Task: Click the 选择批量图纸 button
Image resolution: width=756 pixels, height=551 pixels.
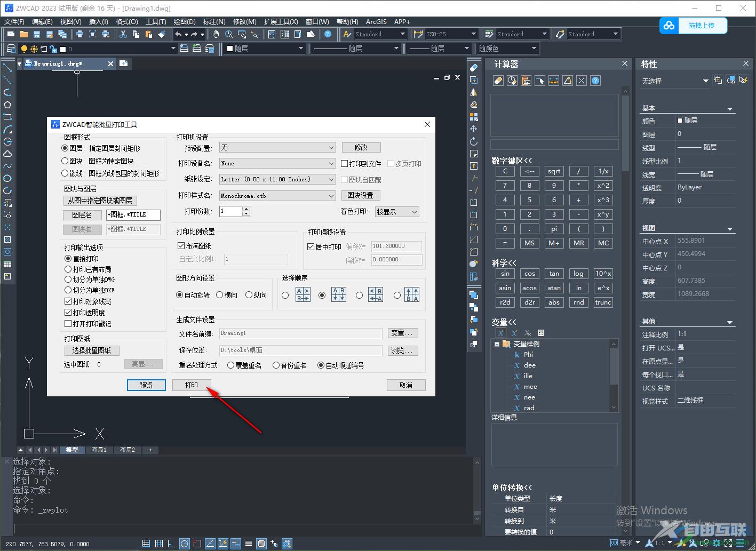Action: coord(92,350)
